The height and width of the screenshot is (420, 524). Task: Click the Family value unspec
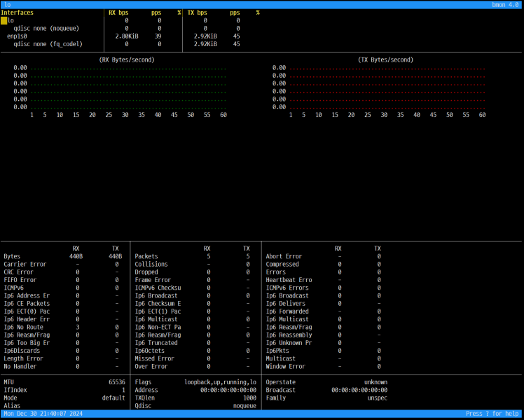378,398
